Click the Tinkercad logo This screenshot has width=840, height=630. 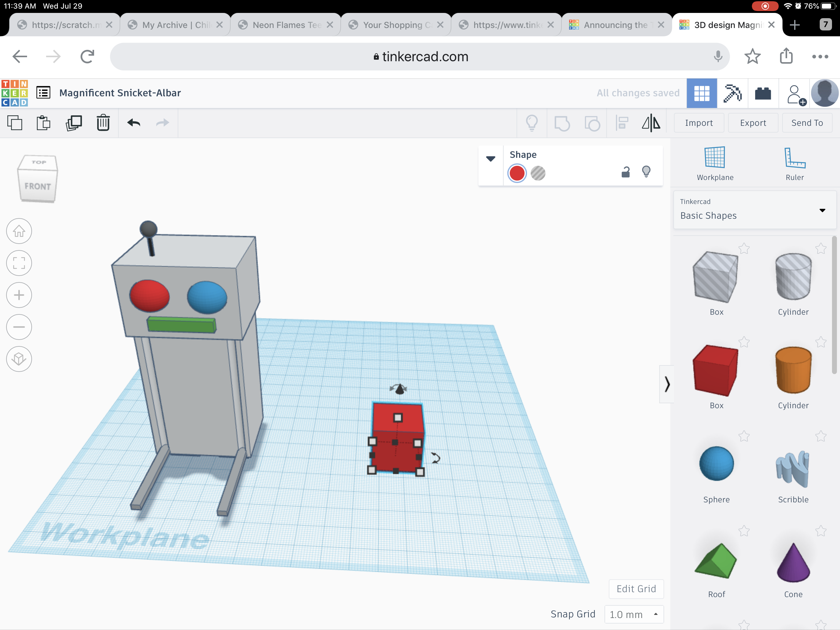[14, 93]
